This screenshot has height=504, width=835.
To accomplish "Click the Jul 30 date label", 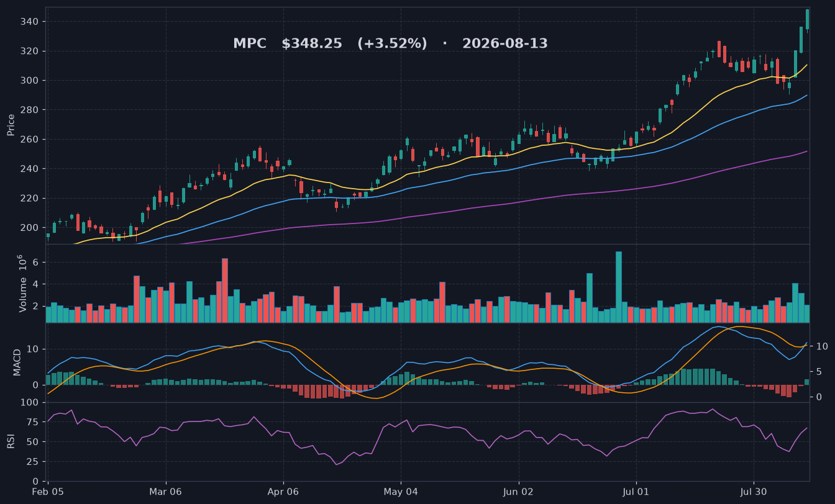I will click(754, 492).
